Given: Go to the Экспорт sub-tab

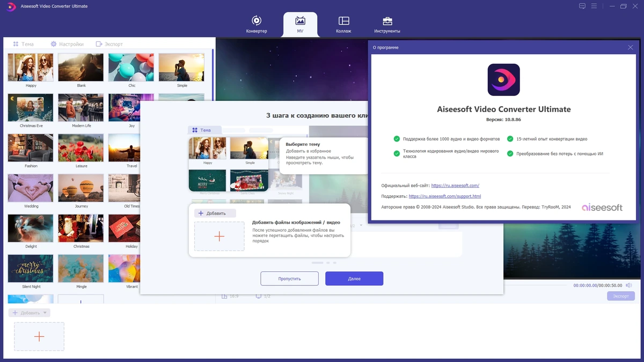Looking at the screenshot, I should coord(109,44).
